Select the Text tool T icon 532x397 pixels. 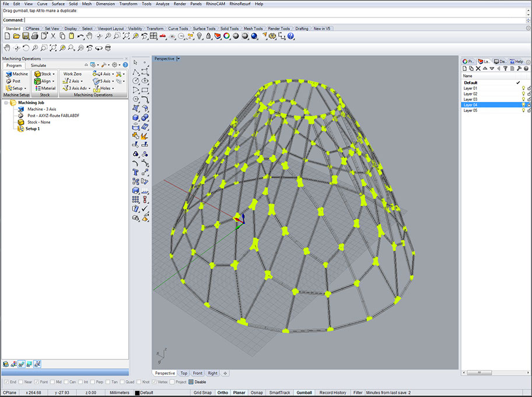[x=136, y=172]
